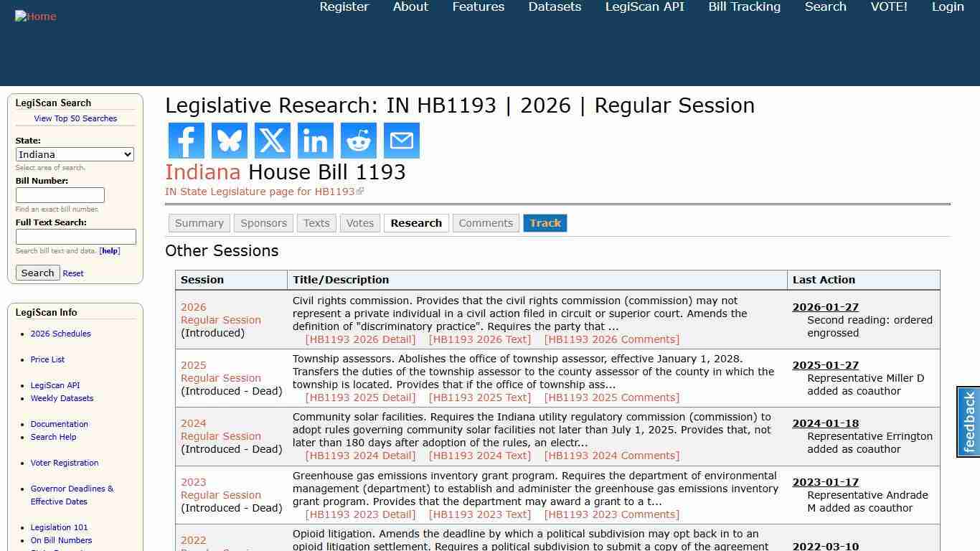This screenshot has height=551, width=980.
Task: Open the Bill Tracking menu
Action: (x=744, y=6)
